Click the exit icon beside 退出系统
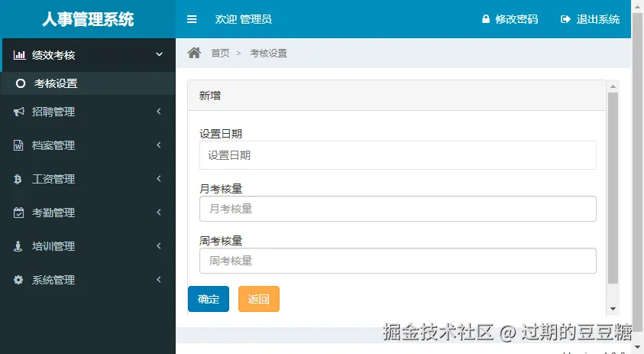 [565, 19]
